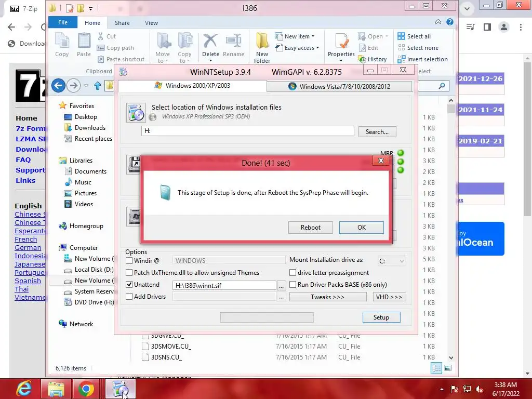Click the Setup button in WinNTSetup
Viewport: 532px width, 399px height.
381,317
